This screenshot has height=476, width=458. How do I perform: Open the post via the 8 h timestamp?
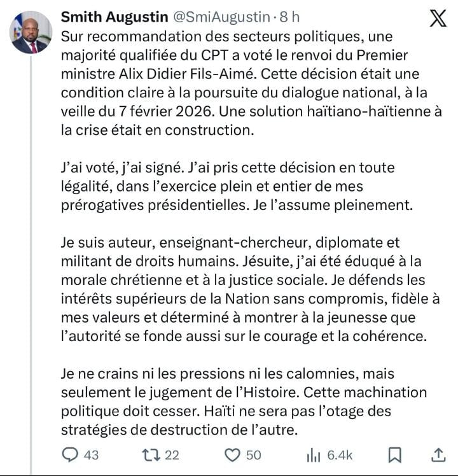(284, 17)
